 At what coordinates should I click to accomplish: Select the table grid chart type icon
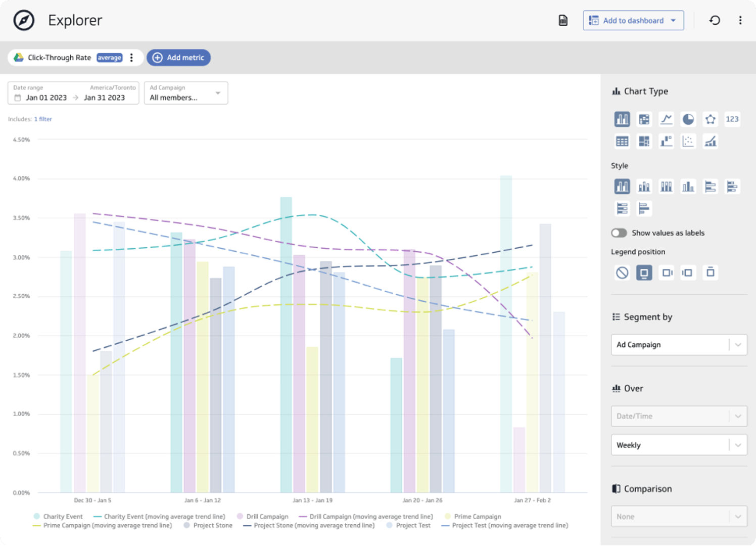(622, 142)
